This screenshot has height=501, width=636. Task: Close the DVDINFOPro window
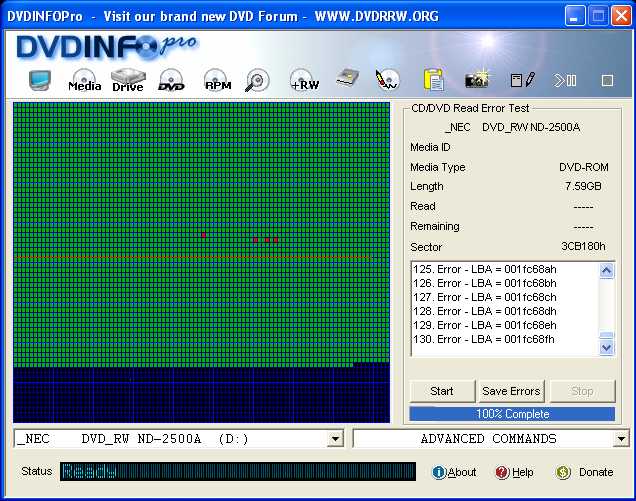(x=621, y=16)
